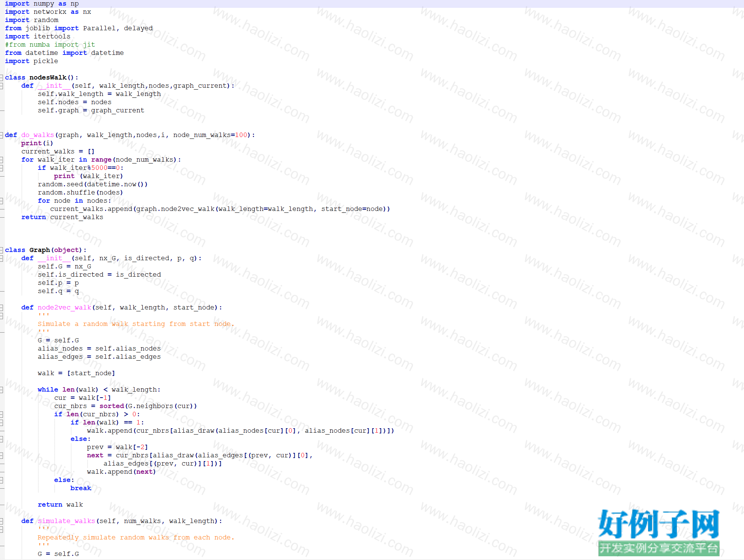Screen dimensions: 744x560
Task: Click the 'print (walk_iter)' line
Action: (89, 176)
